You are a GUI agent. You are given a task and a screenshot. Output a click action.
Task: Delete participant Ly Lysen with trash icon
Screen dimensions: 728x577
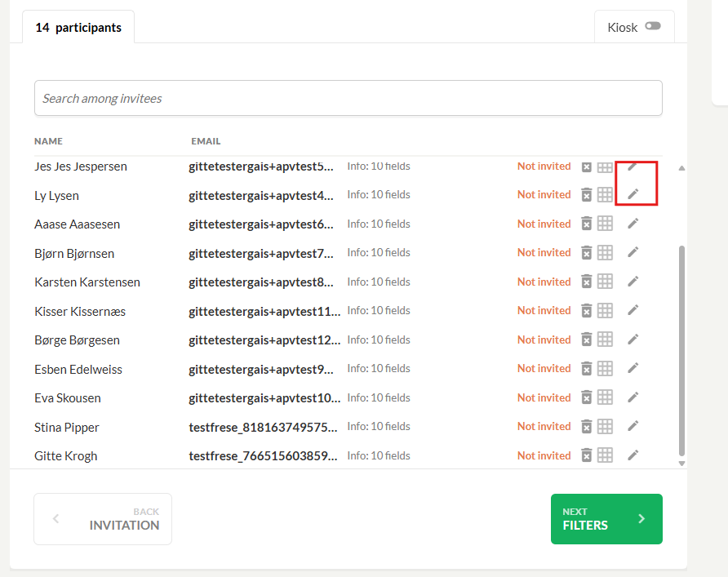pos(586,195)
